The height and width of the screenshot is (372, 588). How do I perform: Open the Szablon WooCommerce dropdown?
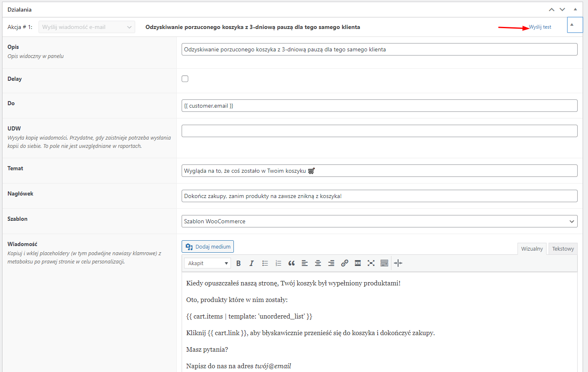(379, 222)
